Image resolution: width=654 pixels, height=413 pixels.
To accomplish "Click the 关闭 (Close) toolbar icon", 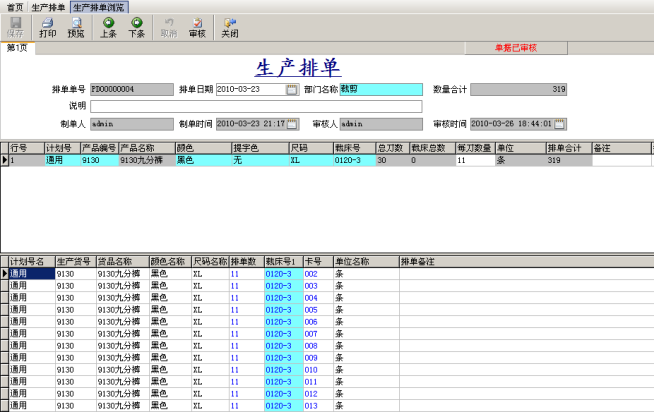I will (230, 27).
